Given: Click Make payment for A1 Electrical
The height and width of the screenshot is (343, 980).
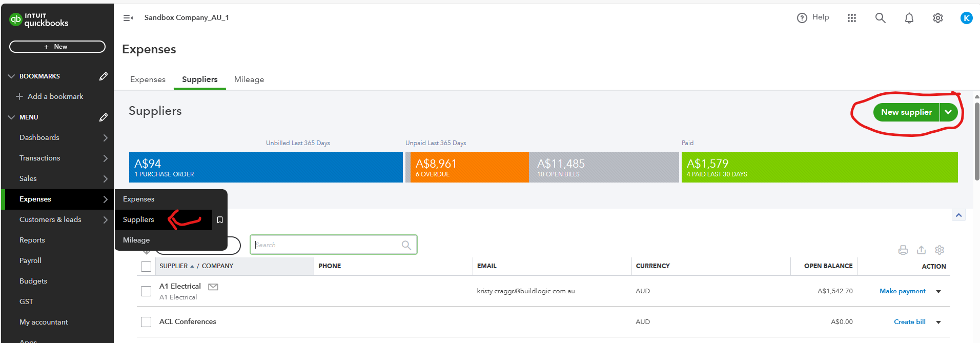Looking at the screenshot, I should tap(903, 291).
